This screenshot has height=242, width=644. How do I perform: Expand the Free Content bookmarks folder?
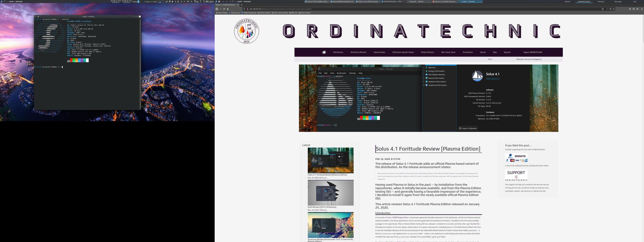pos(305,13)
